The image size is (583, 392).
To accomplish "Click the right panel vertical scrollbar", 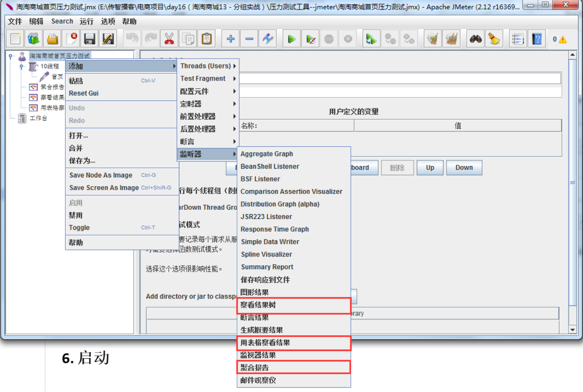I will point(573,192).
